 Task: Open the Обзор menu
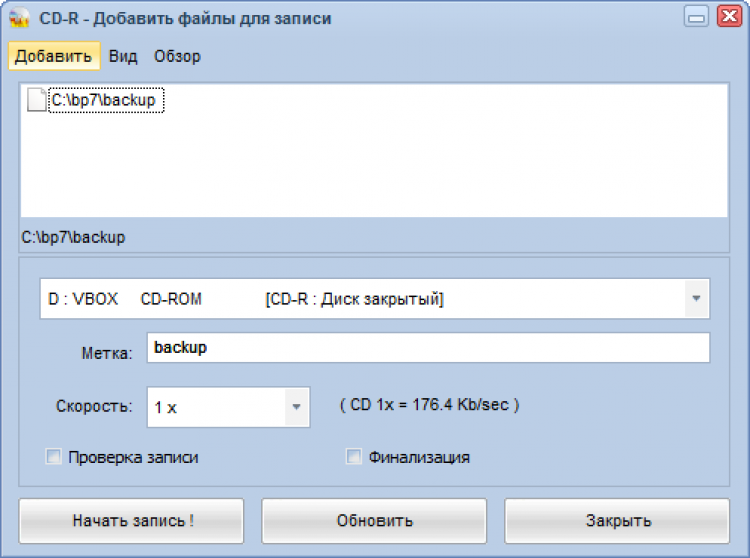177,56
